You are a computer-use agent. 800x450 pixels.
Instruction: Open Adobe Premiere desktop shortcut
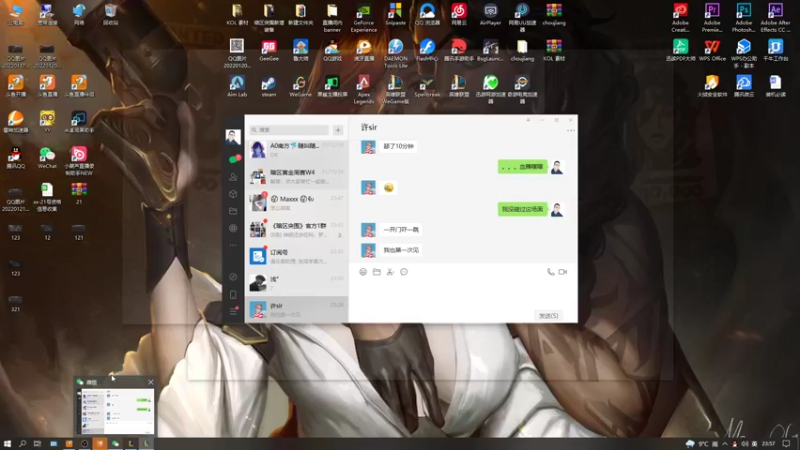pyautogui.click(x=712, y=18)
